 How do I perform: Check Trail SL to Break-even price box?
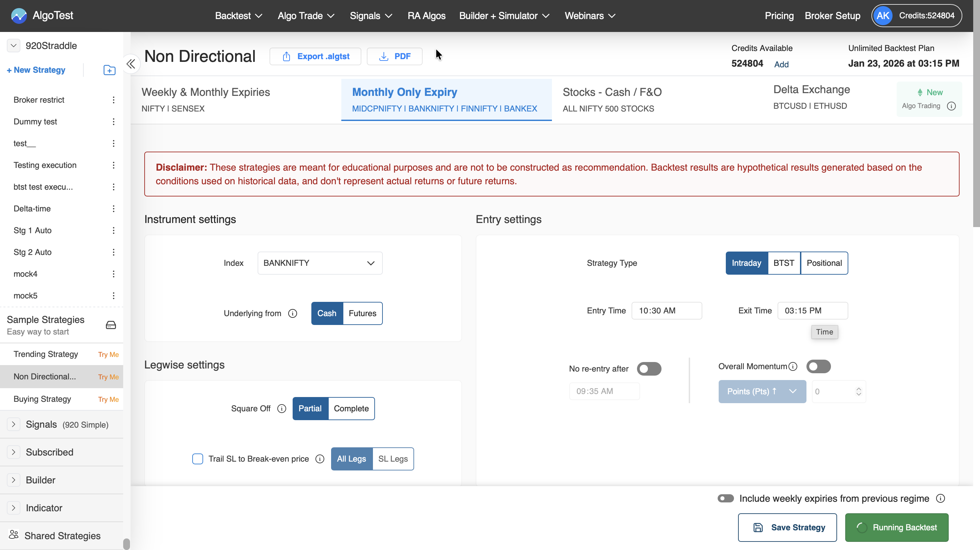[197, 459]
